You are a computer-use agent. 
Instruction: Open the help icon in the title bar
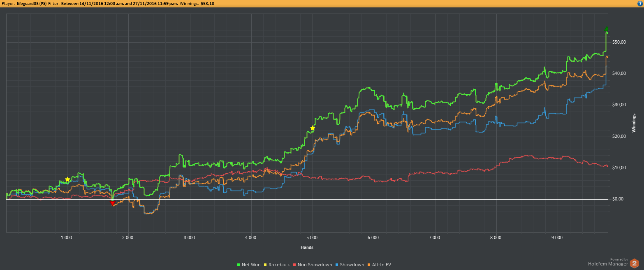pyautogui.click(x=640, y=3)
